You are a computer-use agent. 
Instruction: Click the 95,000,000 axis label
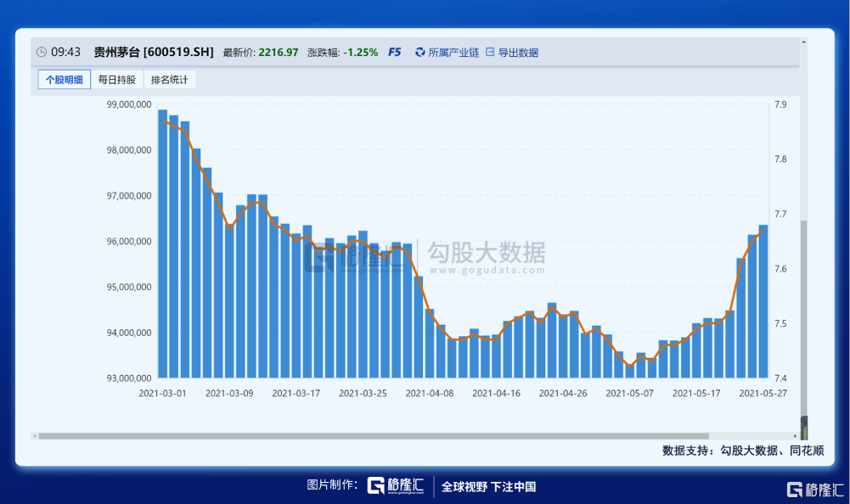[129, 288]
